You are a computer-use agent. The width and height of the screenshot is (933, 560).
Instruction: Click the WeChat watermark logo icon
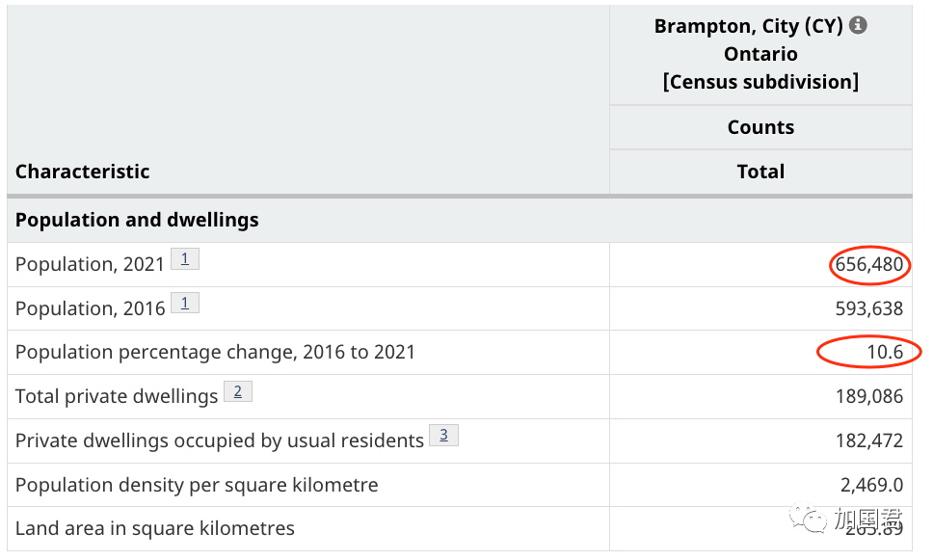809,520
